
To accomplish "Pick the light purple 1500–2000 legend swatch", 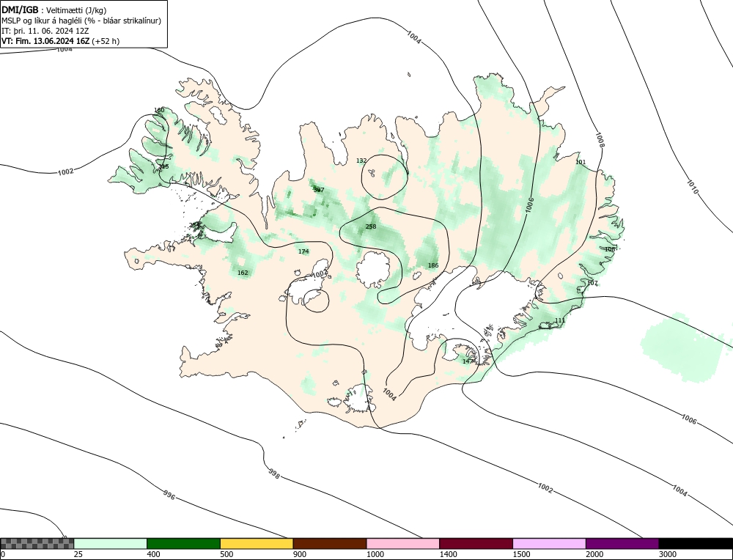I will (549, 544).
